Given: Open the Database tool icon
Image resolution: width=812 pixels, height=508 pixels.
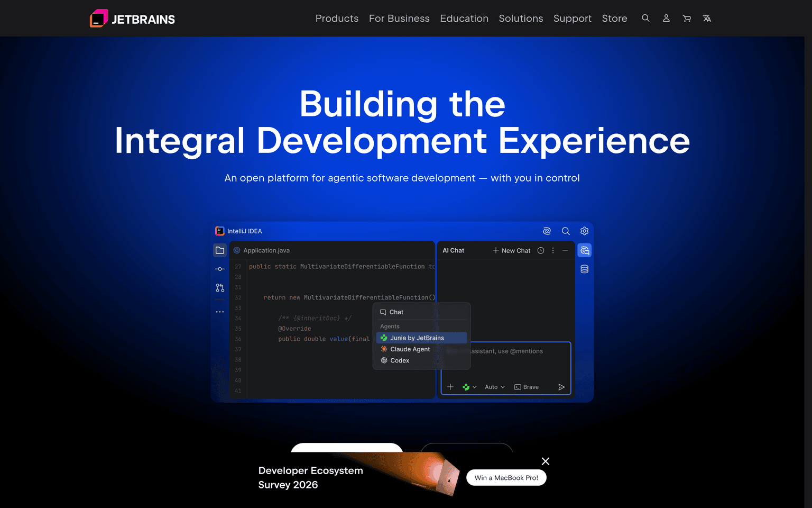Looking at the screenshot, I should [584, 269].
